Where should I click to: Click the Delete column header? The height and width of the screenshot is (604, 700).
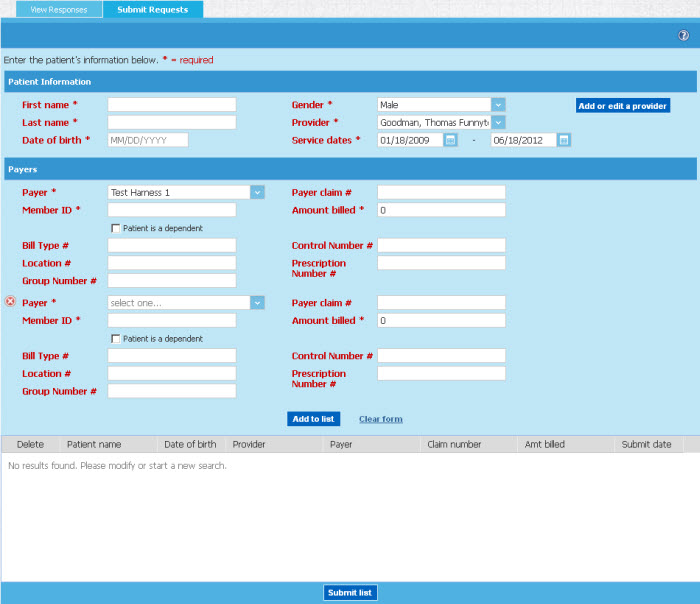coord(30,444)
